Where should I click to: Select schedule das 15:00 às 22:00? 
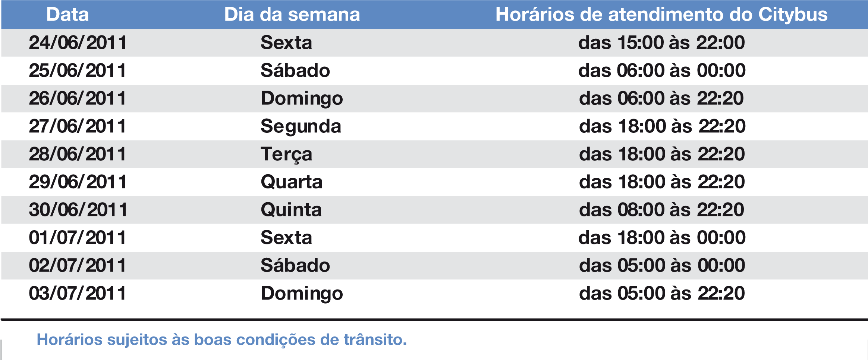tap(661, 43)
